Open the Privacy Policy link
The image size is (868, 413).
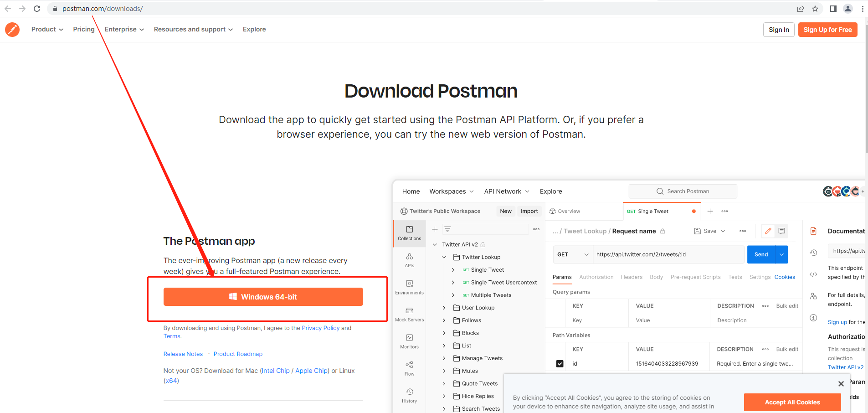321,328
